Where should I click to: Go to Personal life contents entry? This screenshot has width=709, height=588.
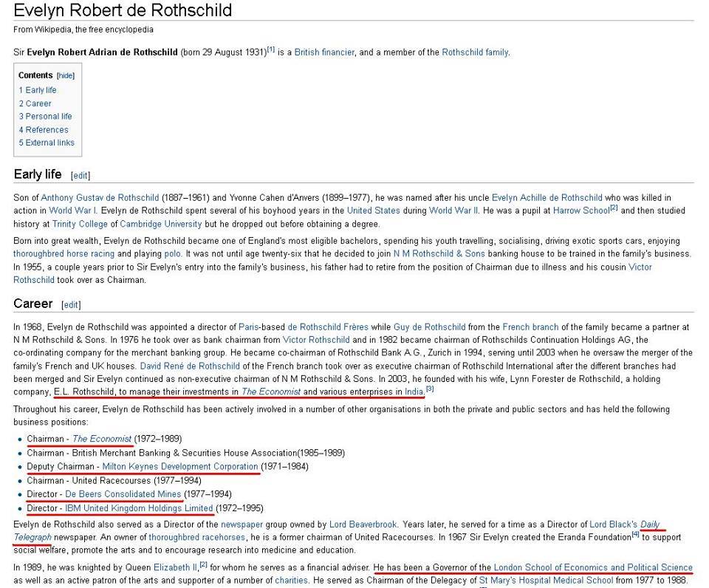click(45, 116)
